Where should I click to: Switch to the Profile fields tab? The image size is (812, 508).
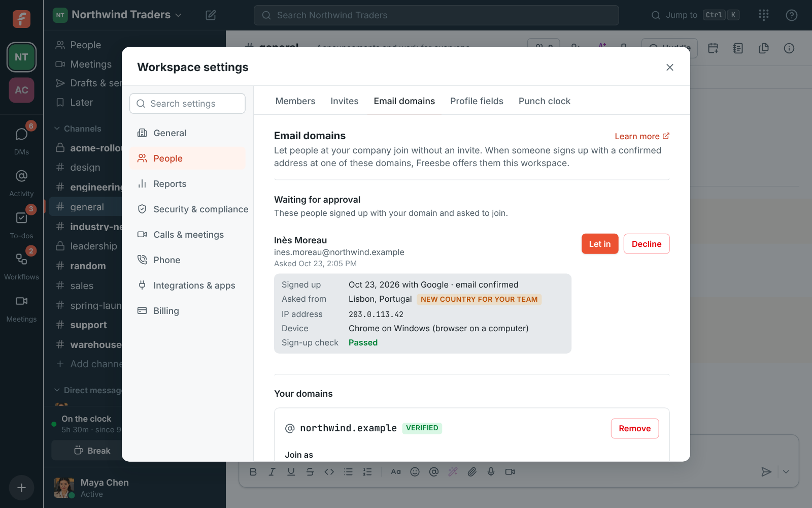tap(477, 101)
